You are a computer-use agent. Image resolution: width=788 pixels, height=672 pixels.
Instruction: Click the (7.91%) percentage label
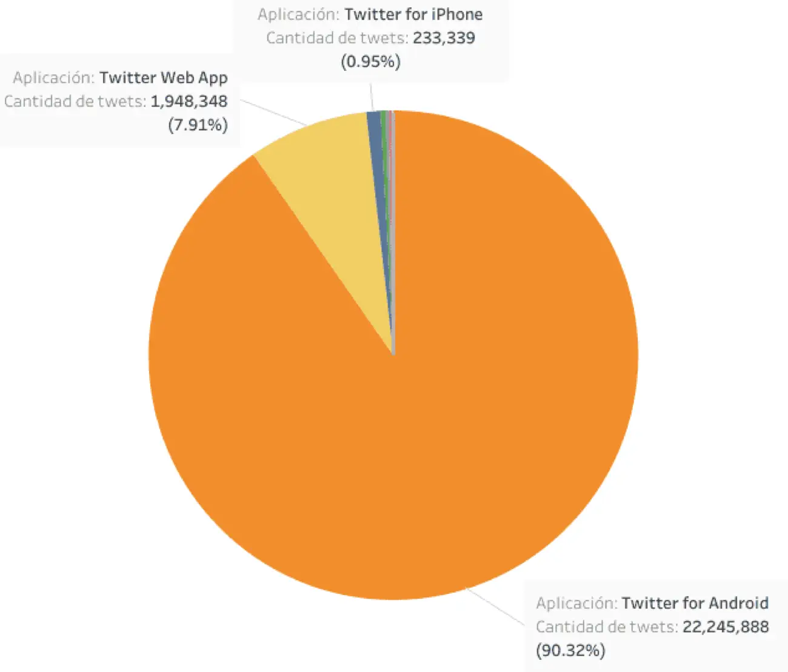point(198,125)
